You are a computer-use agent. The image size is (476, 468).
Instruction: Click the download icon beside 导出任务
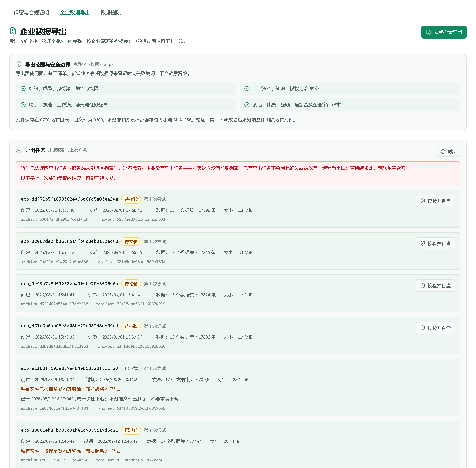(x=19, y=150)
